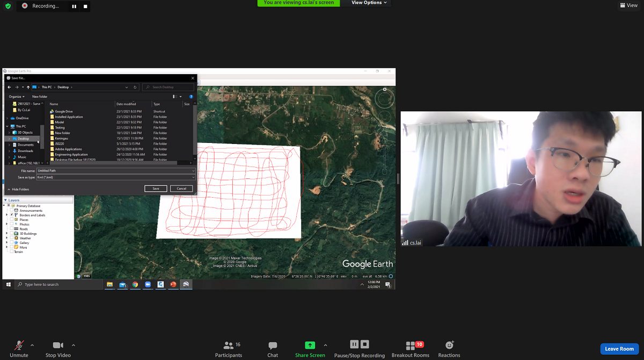The width and height of the screenshot is (644, 360).
Task: Click the New folder button
Action: (40, 97)
